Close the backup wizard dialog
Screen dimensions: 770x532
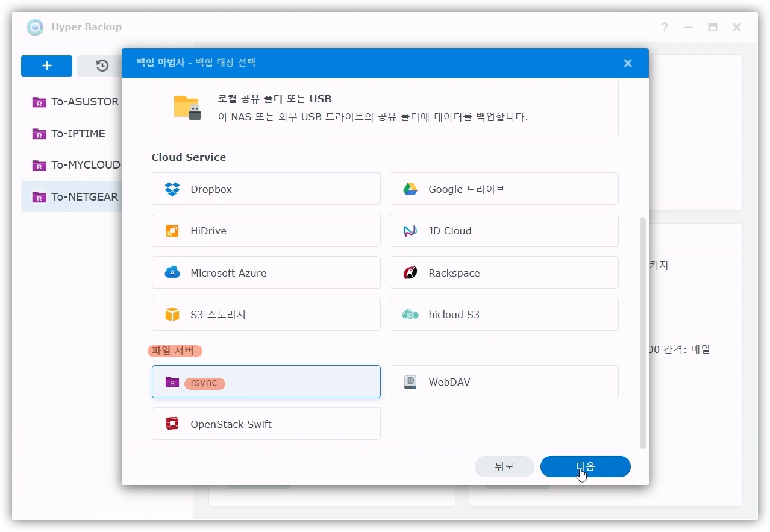628,63
